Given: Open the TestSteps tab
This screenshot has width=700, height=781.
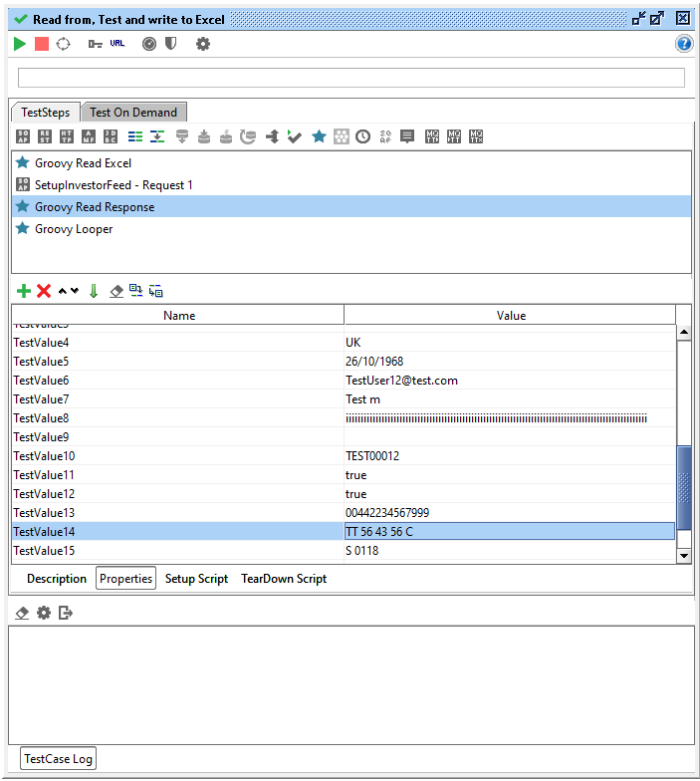Looking at the screenshot, I should click(x=46, y=113).
